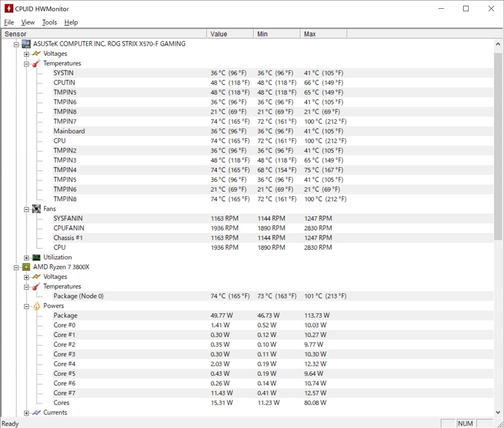Click the fan icon beside Fans
Image resolution: width=504 pixels, height=428 pixels.
click(36, 209)
